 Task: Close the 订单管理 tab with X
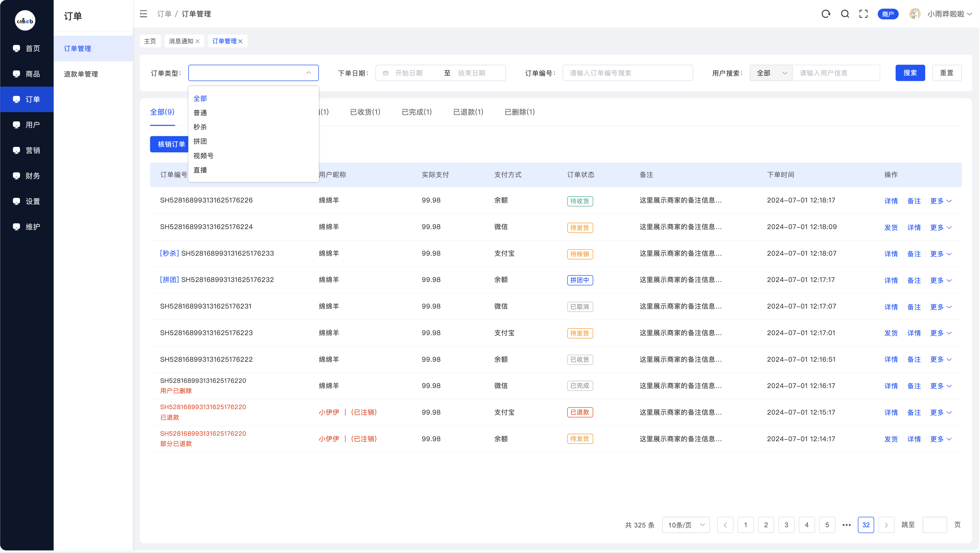(240, 41)
